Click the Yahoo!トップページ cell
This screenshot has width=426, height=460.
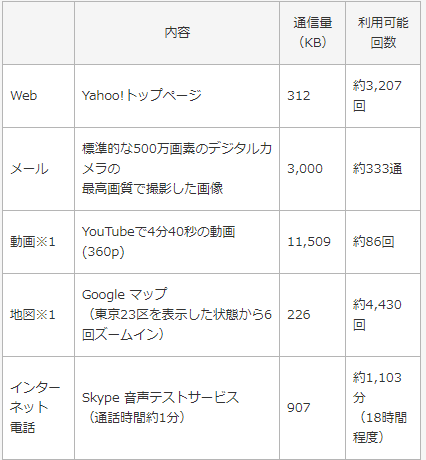click(x=177, y=96)
